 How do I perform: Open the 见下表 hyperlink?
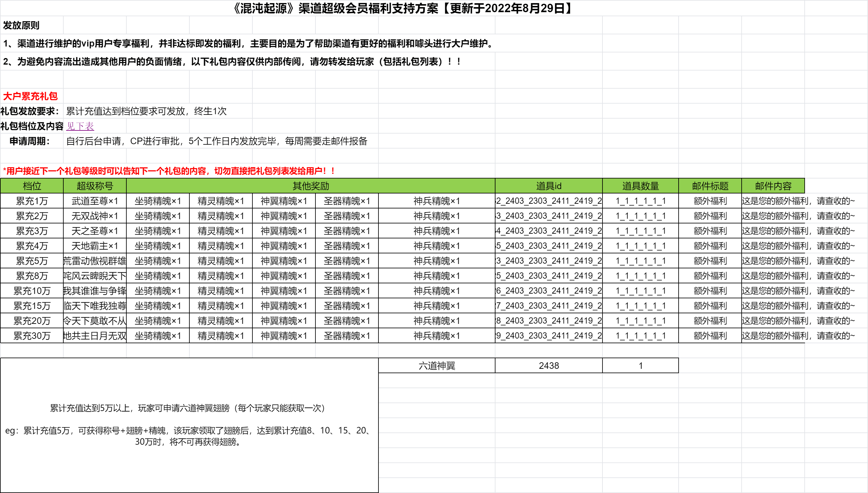point(80,126)
